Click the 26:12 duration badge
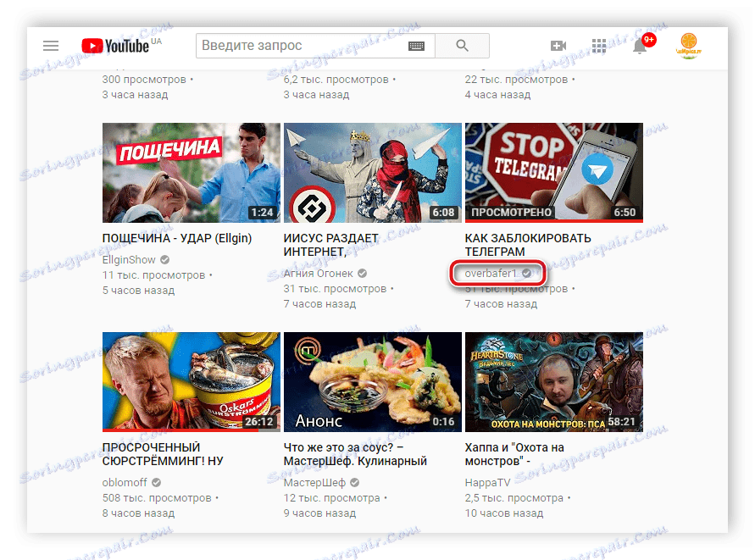This screenshot has width=755, height=560. pos(258,422)
